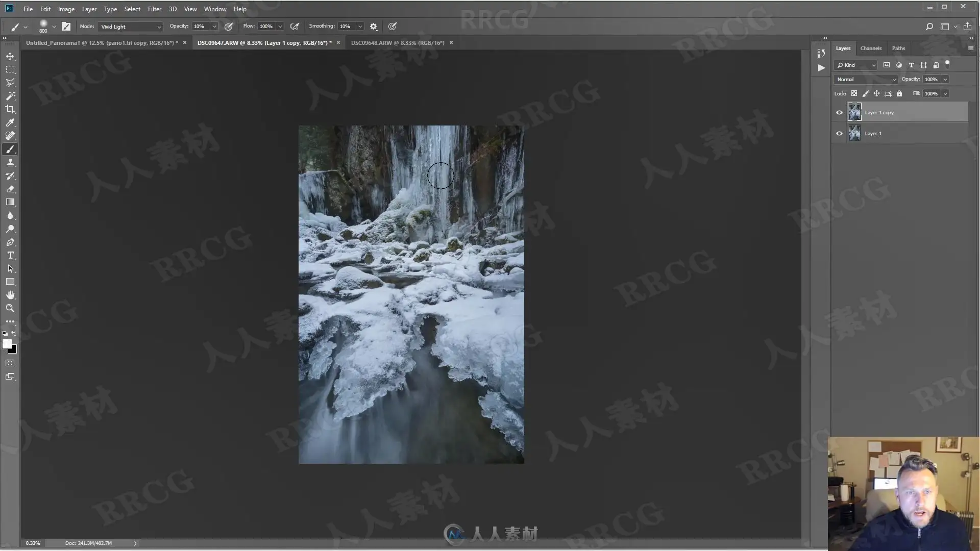Select the Path Selection tool
This screenshot has width=980, height=551.
tap(10, 268)
